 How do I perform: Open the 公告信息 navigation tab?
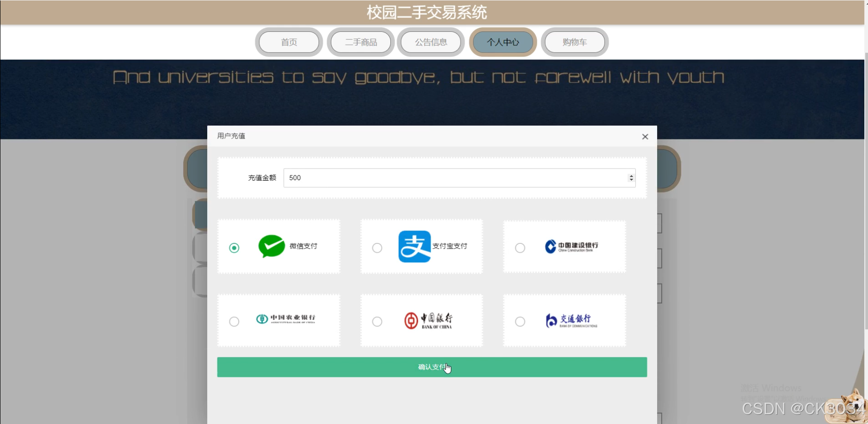431,42
